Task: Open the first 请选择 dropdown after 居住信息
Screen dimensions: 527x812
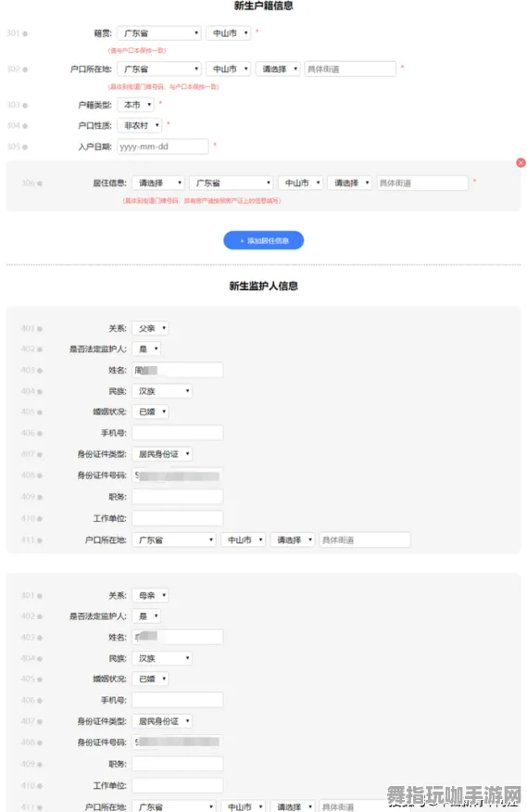Action: (x=157, y=183)
